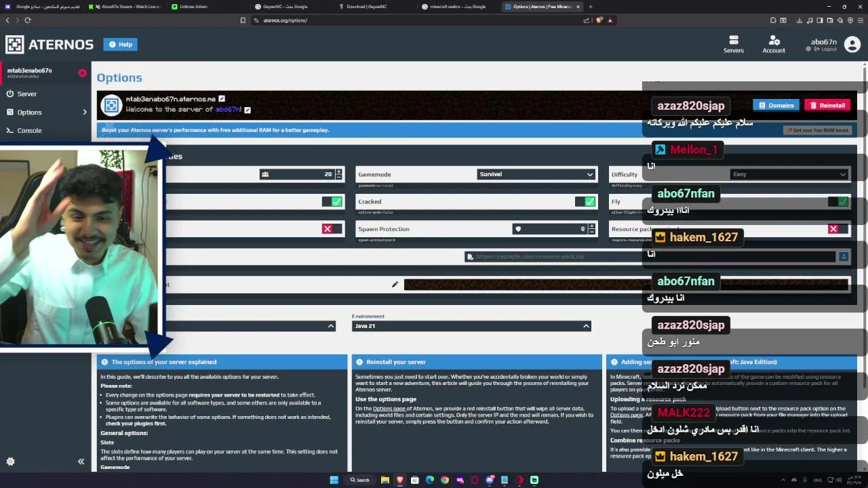The image size is (868, 488).
Task: Open Google Chrome from taskbar
Action: (x=444, y=480)
